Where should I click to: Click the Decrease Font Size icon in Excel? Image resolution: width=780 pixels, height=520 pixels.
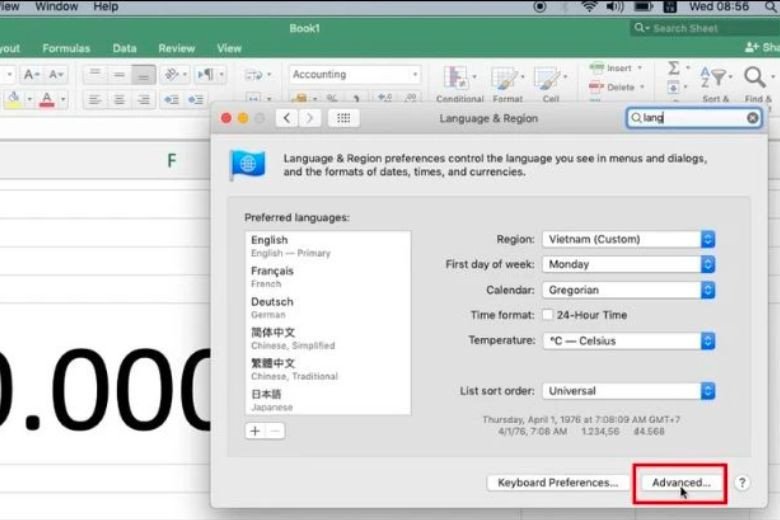point(55,75)
